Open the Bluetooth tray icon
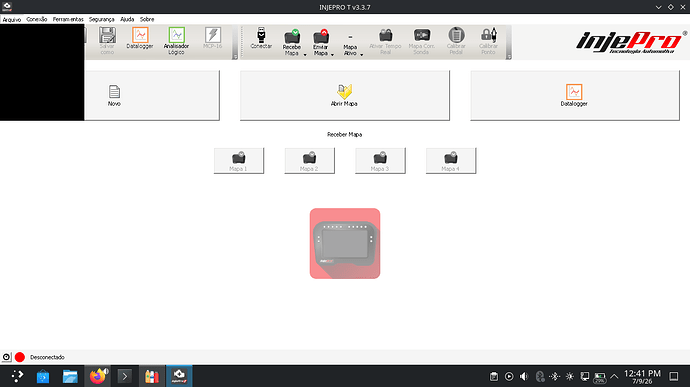The width and height of the screenshot is (690, 387). (x=555, y=376)
